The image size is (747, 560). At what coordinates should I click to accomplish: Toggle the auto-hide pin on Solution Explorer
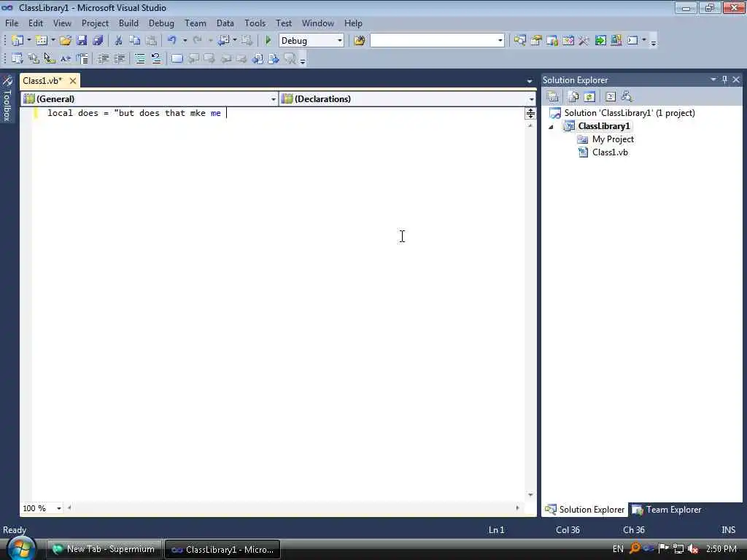[x=724, y=79]
